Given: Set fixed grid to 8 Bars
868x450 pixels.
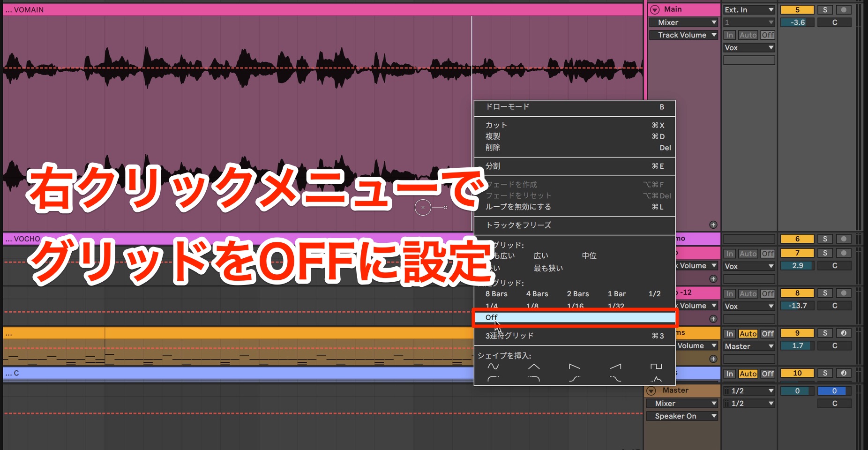Looking at the screenshot, I should pos(496,294).
